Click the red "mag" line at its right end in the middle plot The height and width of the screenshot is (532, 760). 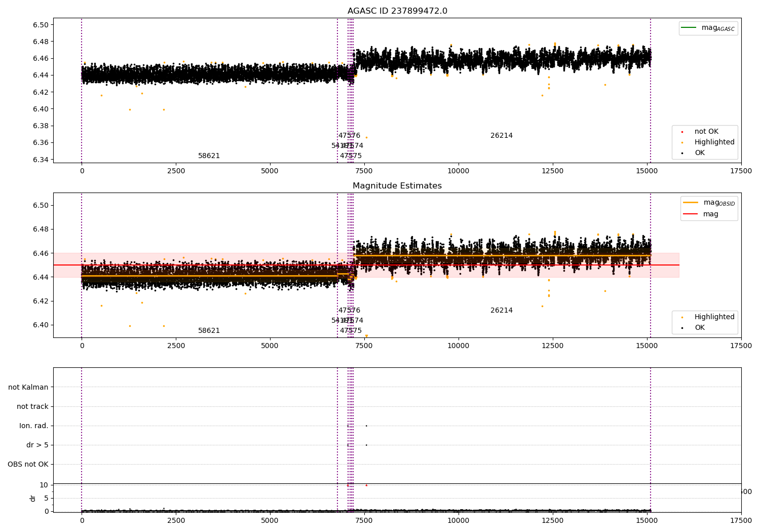pos(678,265)
